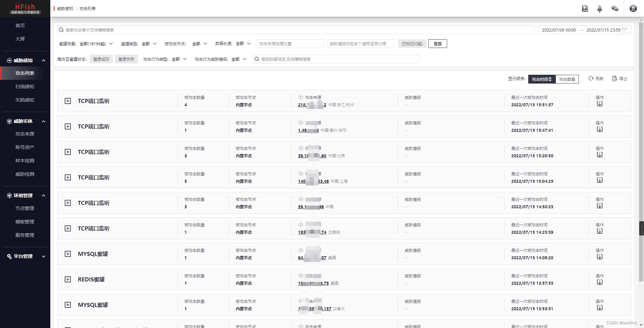
Task: Open 样本检测 in sidebar
Action: (x=25, y=161)
